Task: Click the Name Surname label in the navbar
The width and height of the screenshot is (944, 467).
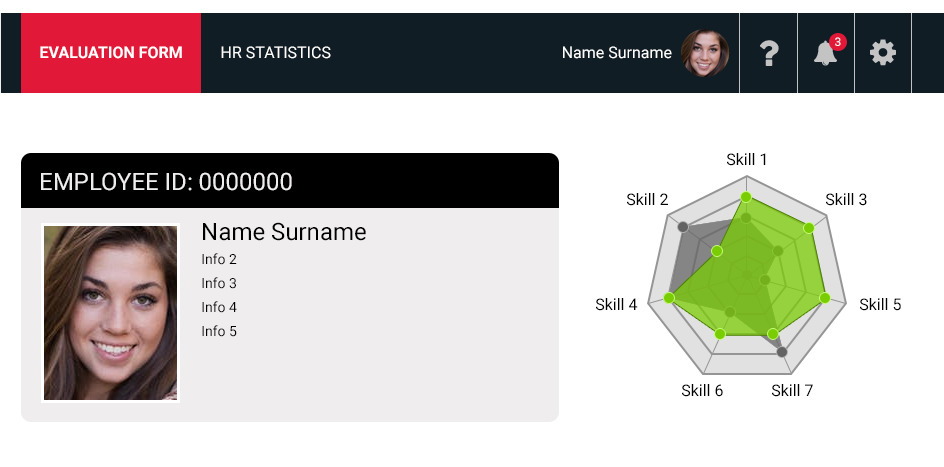Action: pyautogui.click(x=616, y=53)
